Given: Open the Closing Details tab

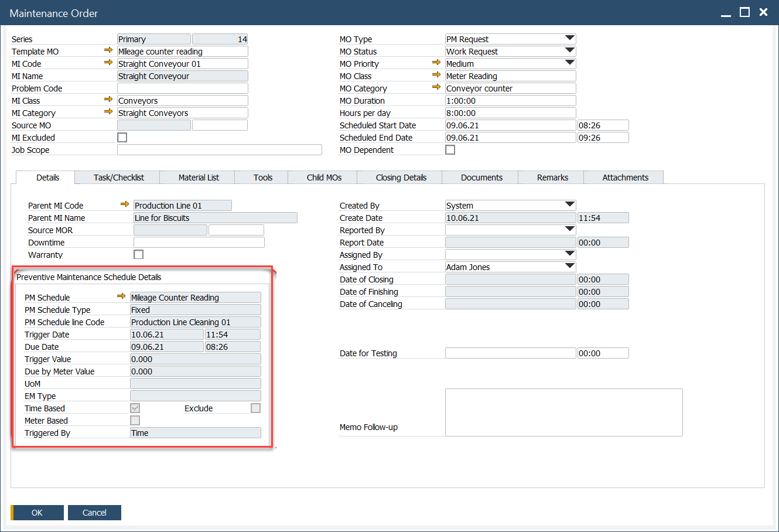Looking at the screenshot, I should (399, 177).
